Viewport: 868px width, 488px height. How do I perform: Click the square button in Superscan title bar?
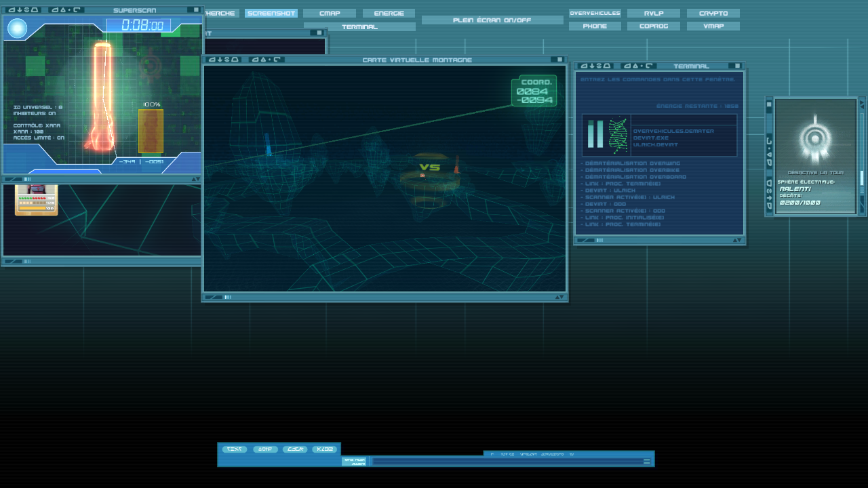click(x=196, y=10)
